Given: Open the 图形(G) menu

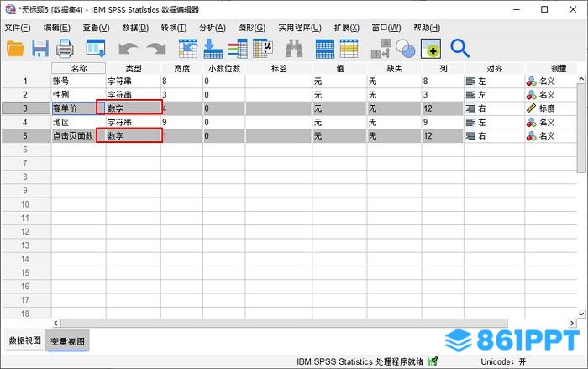Looking at the screenshot, I should pyautogui.click(x=252, y=28).
